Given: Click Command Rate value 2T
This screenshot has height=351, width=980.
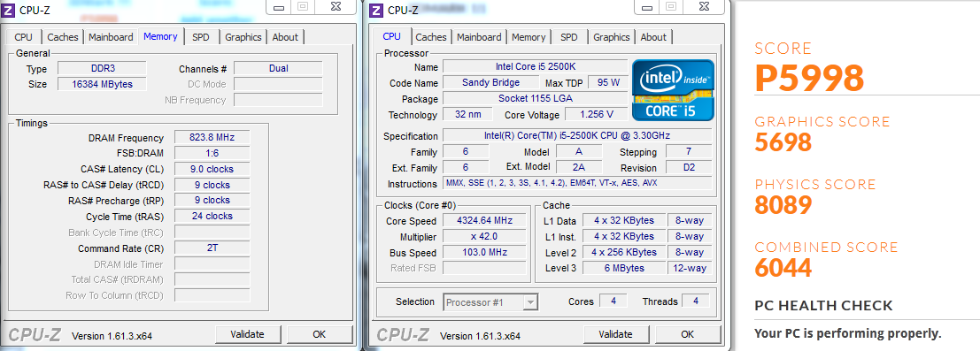Looking at the screenshot, I should [212, 248].
